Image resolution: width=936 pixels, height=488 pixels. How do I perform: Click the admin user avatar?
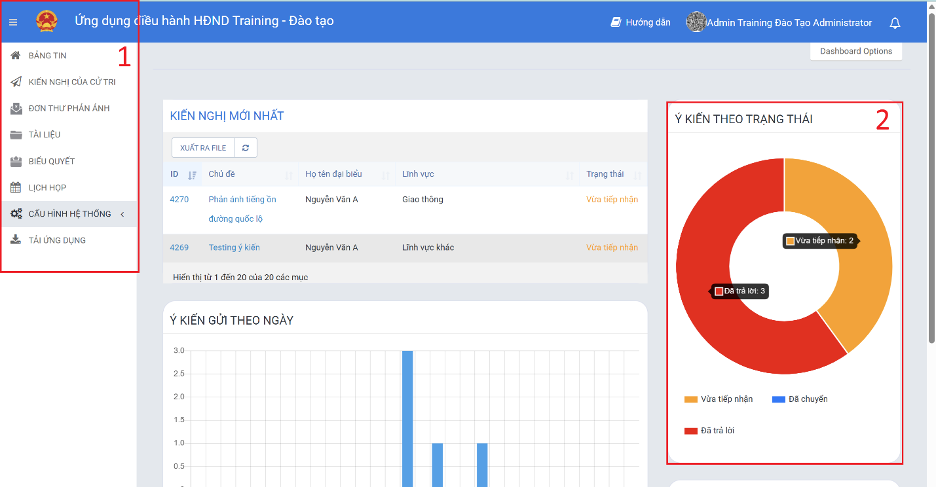(x=694, y=22)
